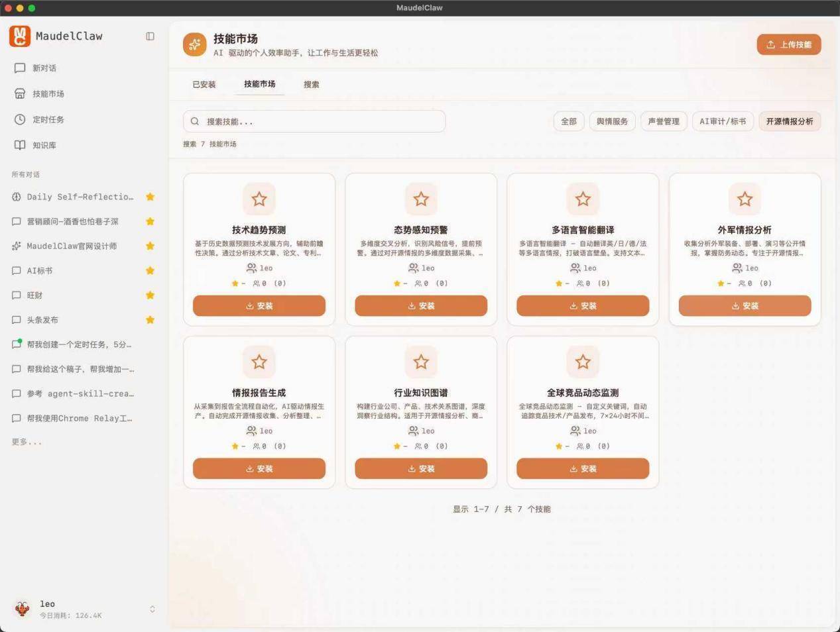Viewport: 840px width, 632px height.
Task: Click the MaudelClaw logo icon
Action: coord(20,36)
